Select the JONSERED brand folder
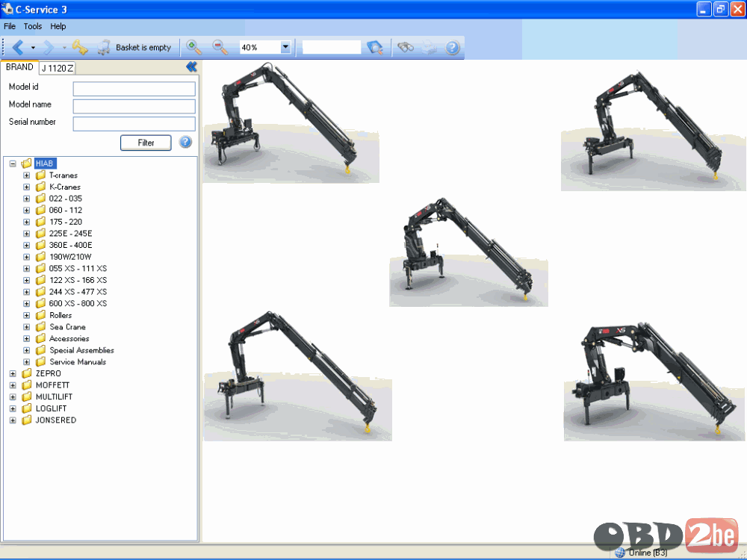The image size is (747, 560). tap(56, 420)
